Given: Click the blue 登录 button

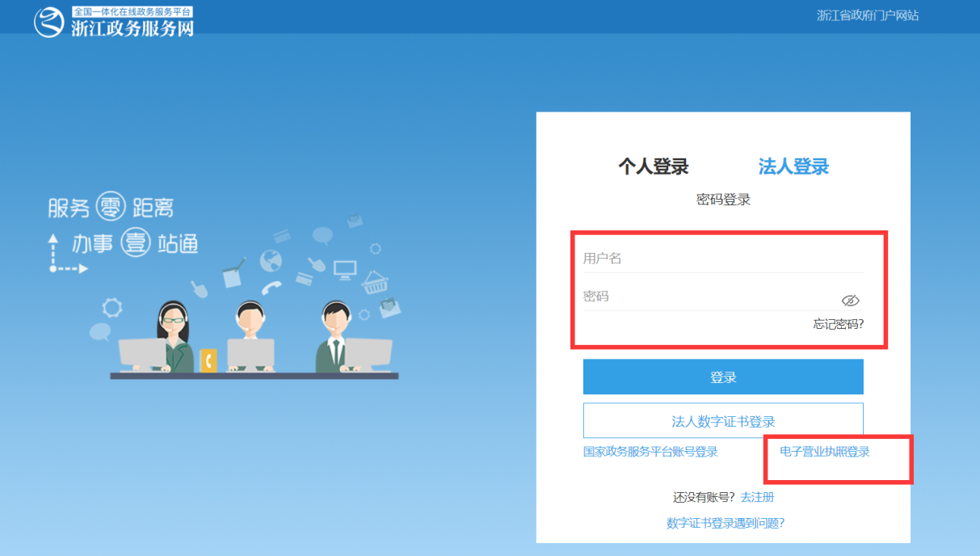Looking at the screenshot, I should click(x=723, y=377).
